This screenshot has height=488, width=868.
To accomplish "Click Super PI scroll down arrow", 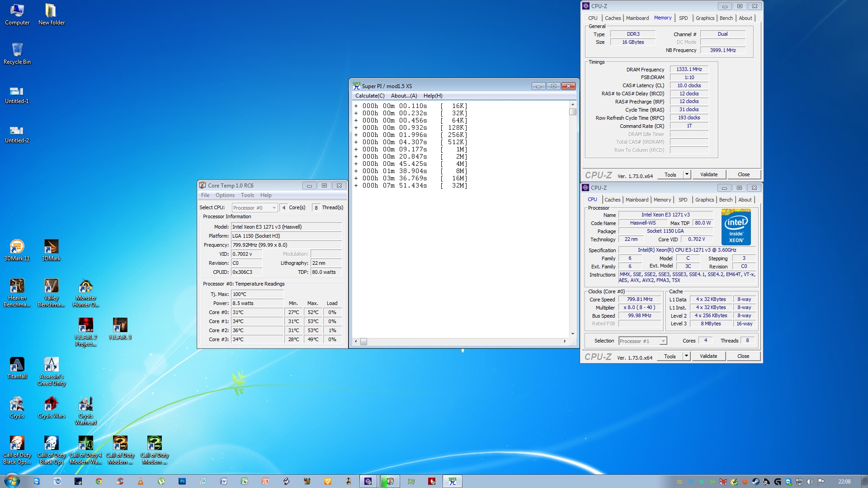I will tap(573, 334).
